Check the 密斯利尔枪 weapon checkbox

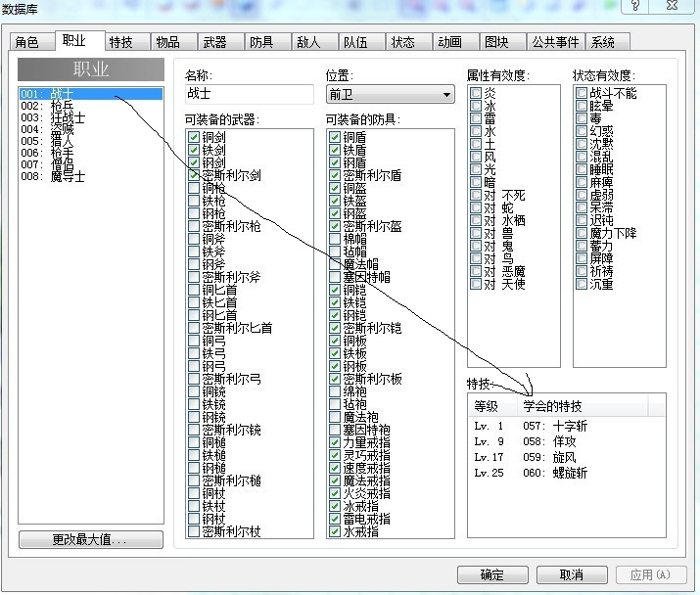point(194,226)
